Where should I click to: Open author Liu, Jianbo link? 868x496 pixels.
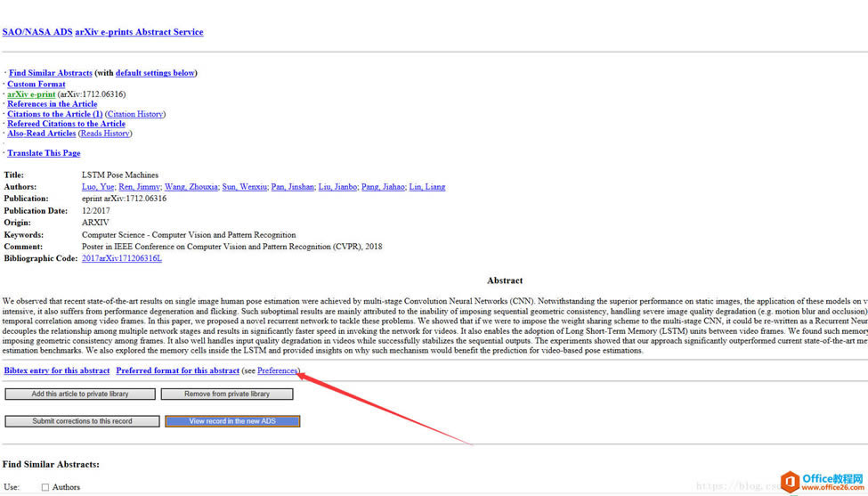pos(337,187)
